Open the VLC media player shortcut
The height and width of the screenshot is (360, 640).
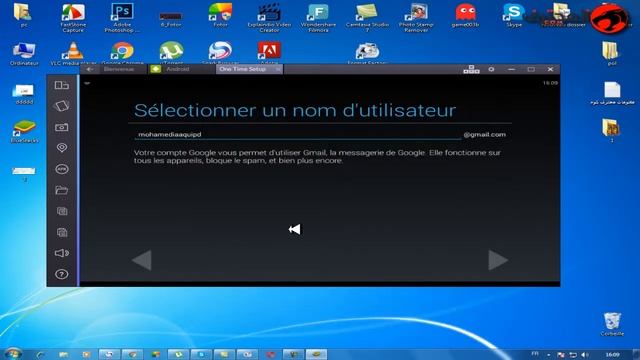(x=73, y=53)
